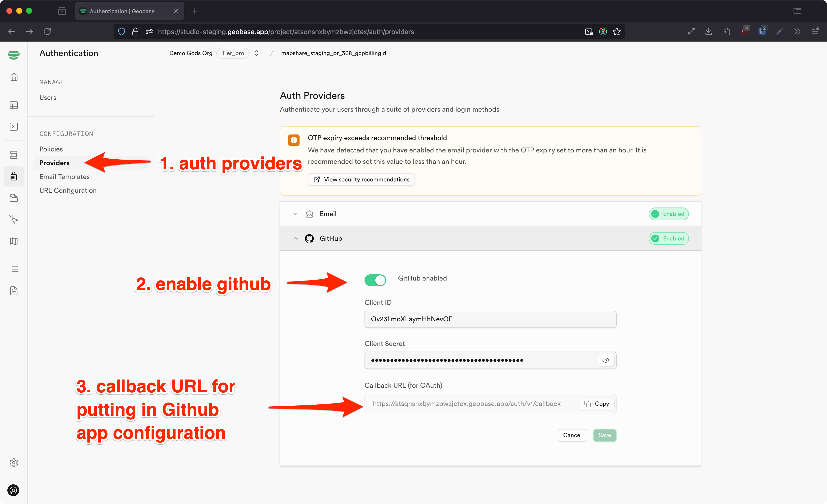
Task: Click into the Client ID field
Action: (x=490, y=319)
